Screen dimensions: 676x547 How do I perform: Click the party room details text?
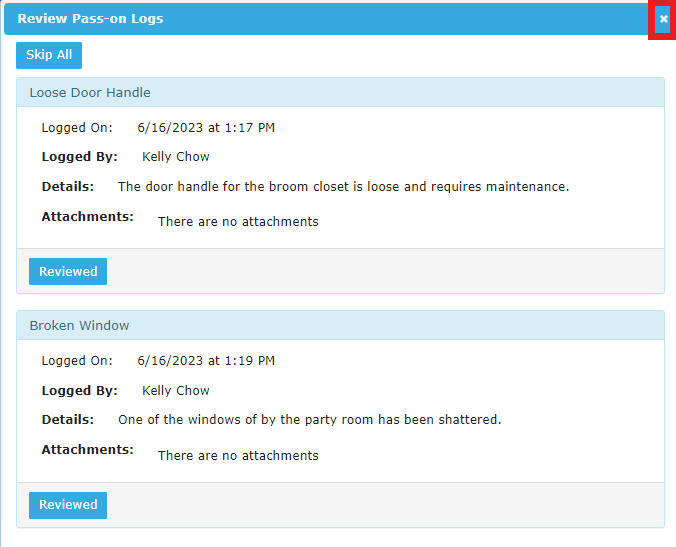tap(310, 419)
